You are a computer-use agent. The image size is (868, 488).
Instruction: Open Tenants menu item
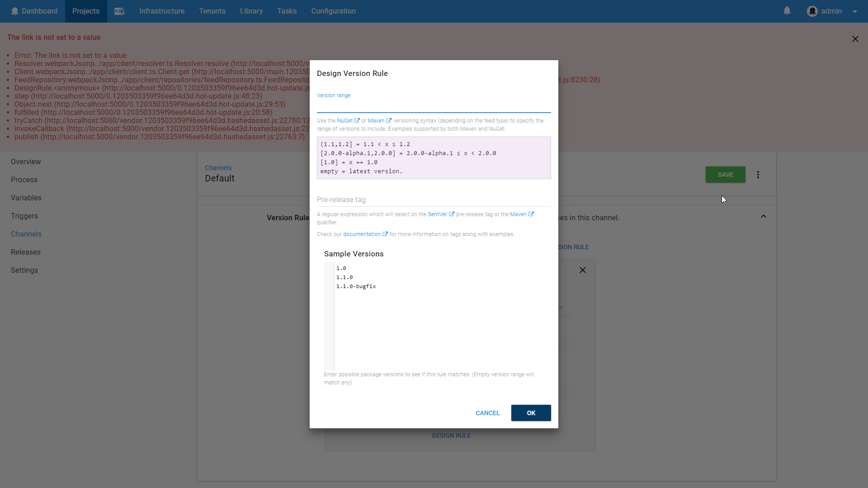[212, 11]
